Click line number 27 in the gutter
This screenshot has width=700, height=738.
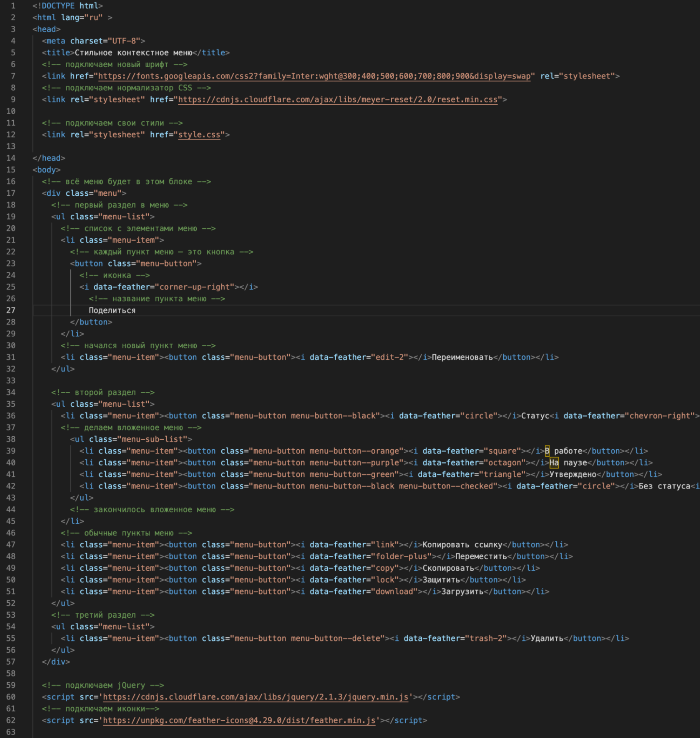11,310
